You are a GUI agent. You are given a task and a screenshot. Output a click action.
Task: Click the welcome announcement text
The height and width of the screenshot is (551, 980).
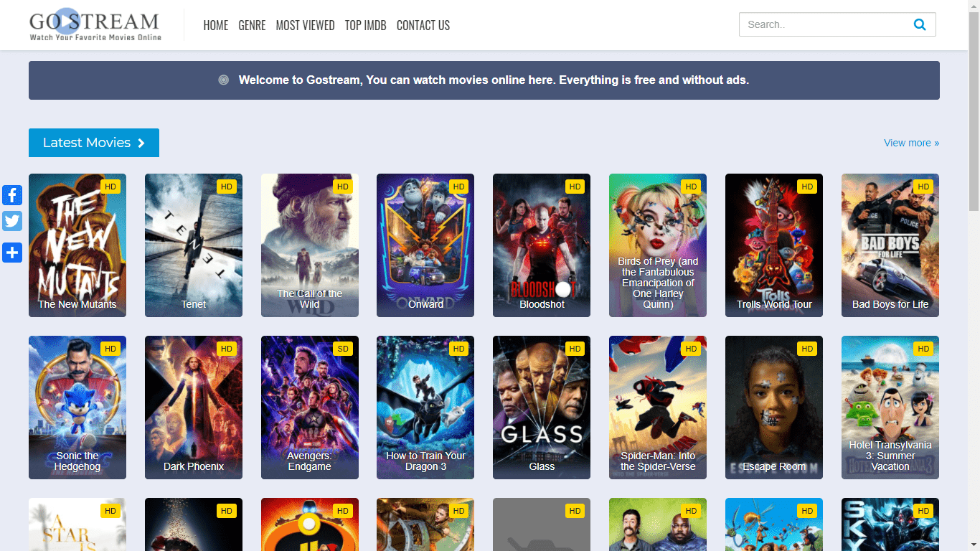(494, 80)
